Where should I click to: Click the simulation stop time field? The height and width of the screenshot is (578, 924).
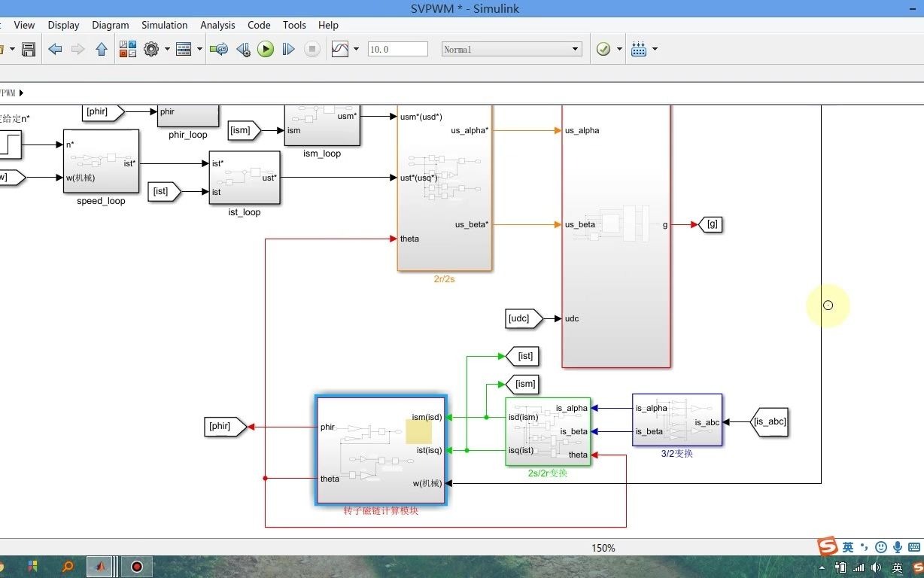pos(397,49)
